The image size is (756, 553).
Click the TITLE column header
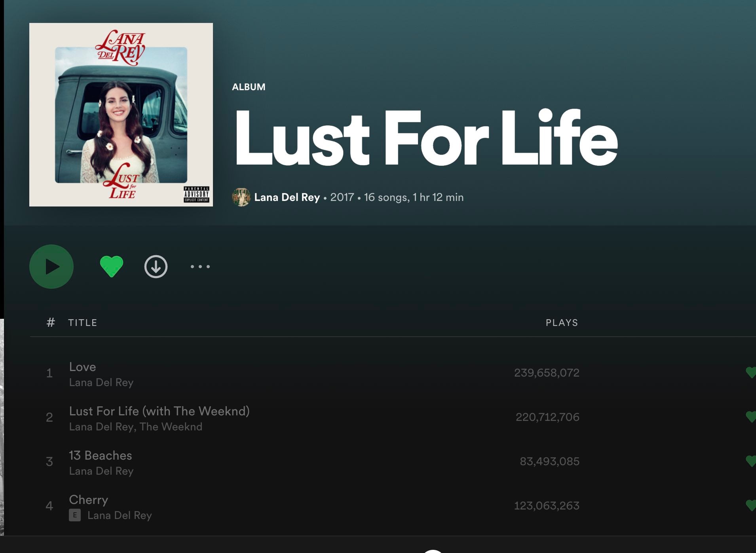[83, 323]
